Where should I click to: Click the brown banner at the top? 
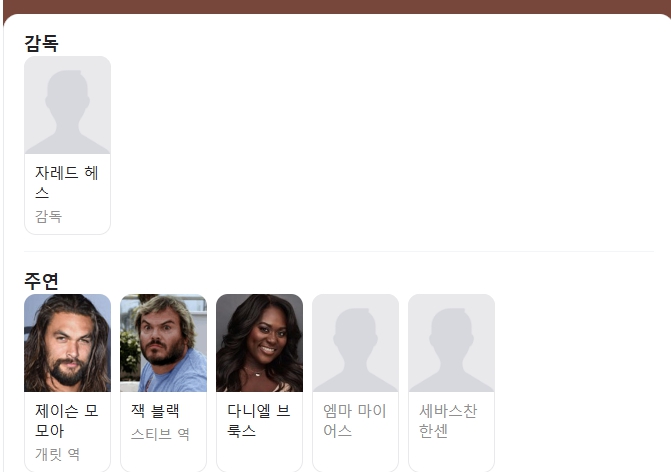click(x=336, y=6)
